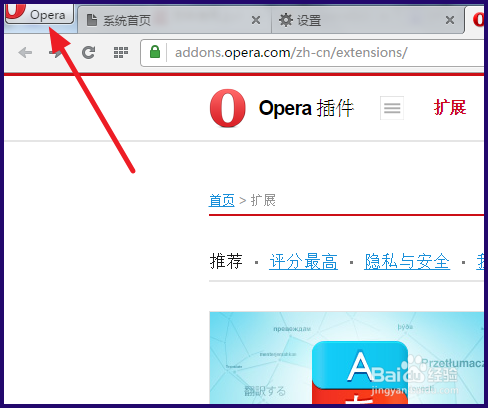488x408 pixels.
Task: Switch to the active Opera addons tab
Action: 475,19
